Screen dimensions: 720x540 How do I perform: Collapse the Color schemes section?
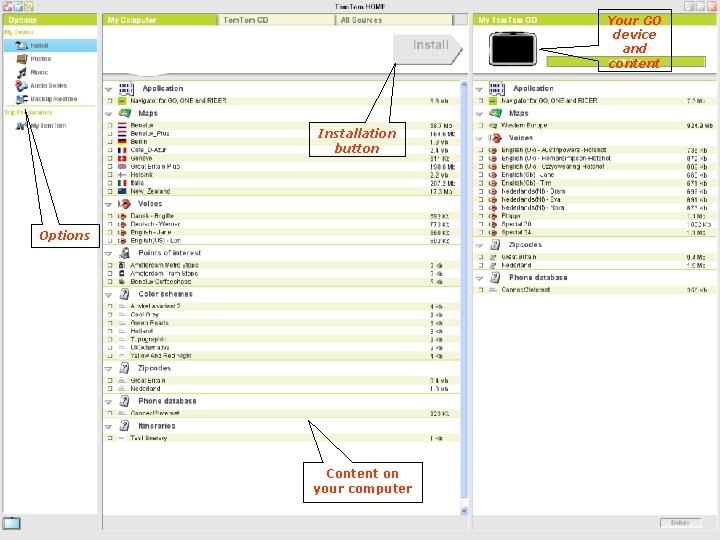click(x=108, y=295)
